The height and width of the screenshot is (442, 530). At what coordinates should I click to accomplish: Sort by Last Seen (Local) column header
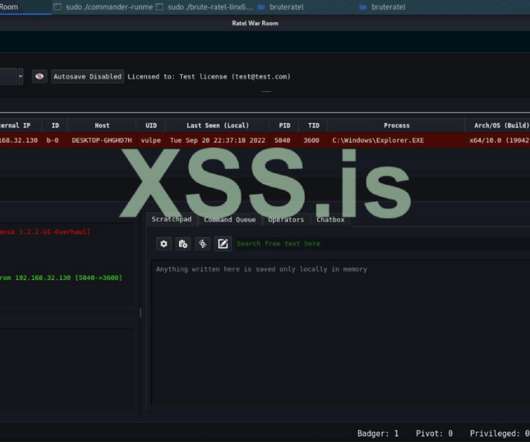click(218, 125)
